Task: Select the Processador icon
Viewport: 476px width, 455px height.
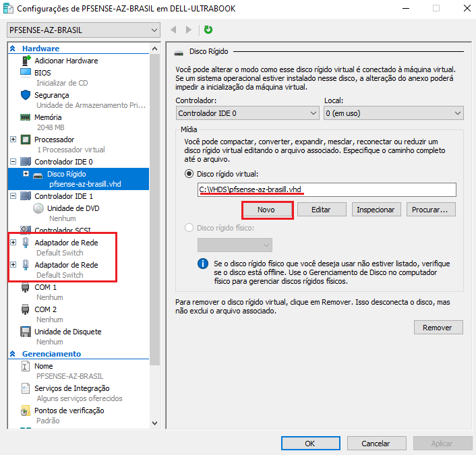Action: (x=26, y=140)
